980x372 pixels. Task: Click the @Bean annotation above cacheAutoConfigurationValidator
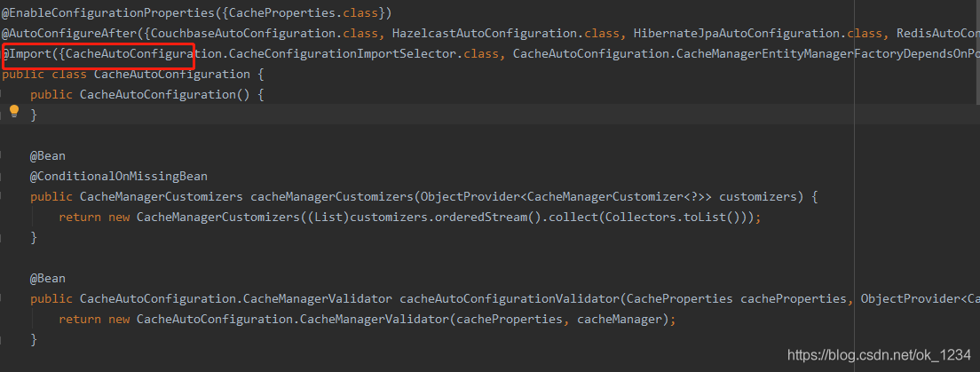(x=48, y=278)
